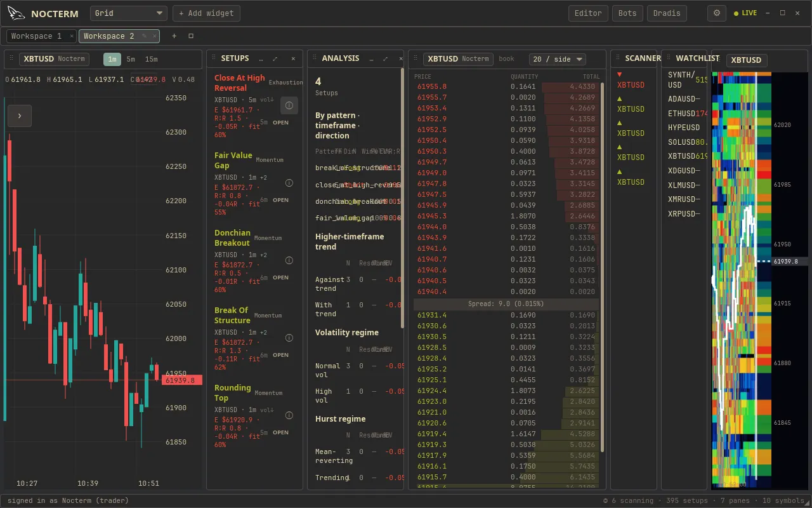This screenshot has width=812, height=508.
Task: Close the Analysis panel
Action: click(400, 58)
